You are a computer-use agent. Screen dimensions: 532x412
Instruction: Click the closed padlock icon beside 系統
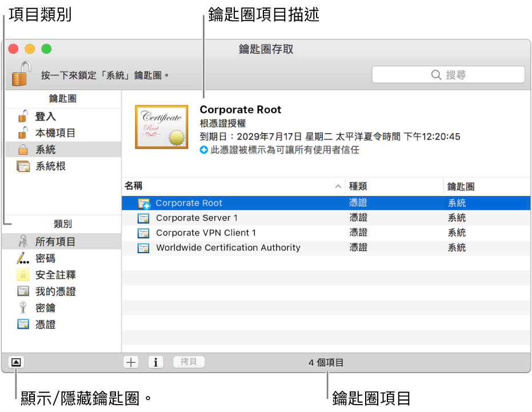[23, 149]
